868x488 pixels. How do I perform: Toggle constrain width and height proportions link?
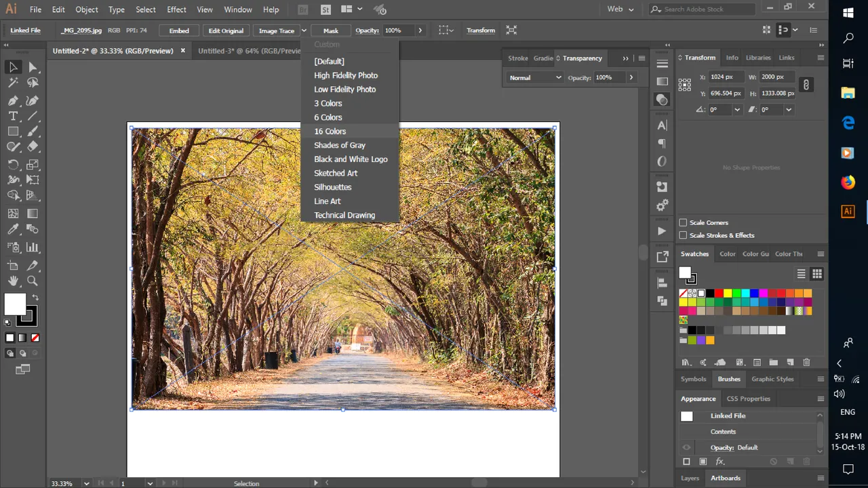tap(806, 85)
